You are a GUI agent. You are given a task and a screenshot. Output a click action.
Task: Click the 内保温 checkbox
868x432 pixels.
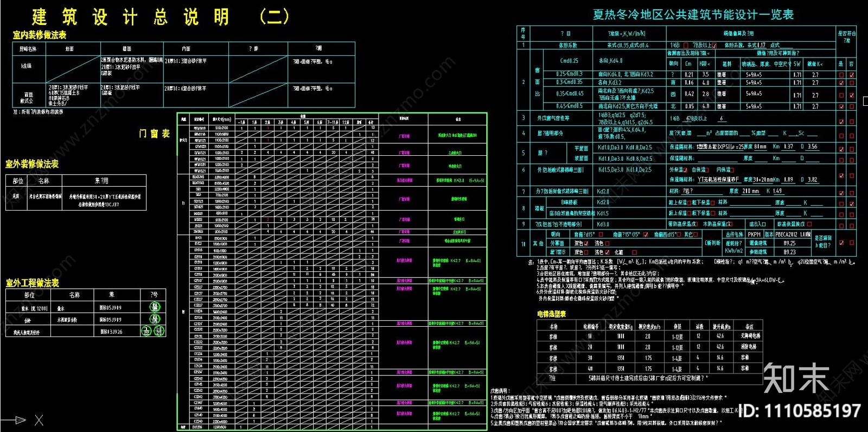click(732, 170)
